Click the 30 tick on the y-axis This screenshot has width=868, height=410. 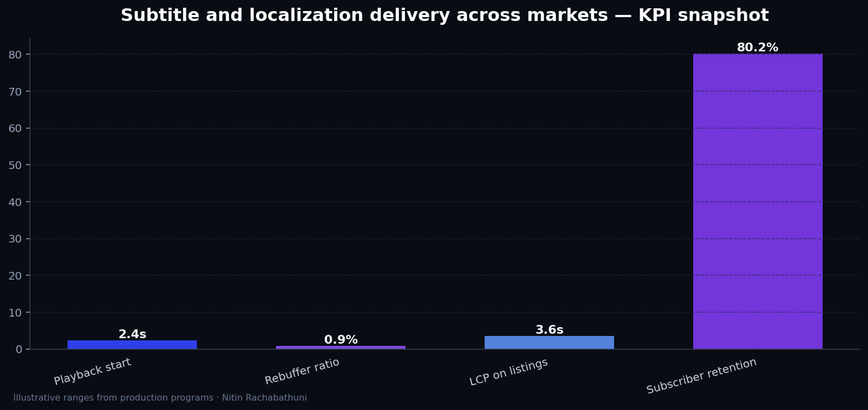point(15,239)
